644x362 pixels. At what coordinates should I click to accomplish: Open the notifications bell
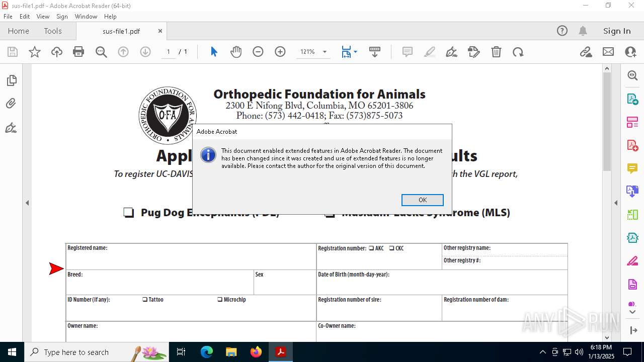[x=583, y=31]
